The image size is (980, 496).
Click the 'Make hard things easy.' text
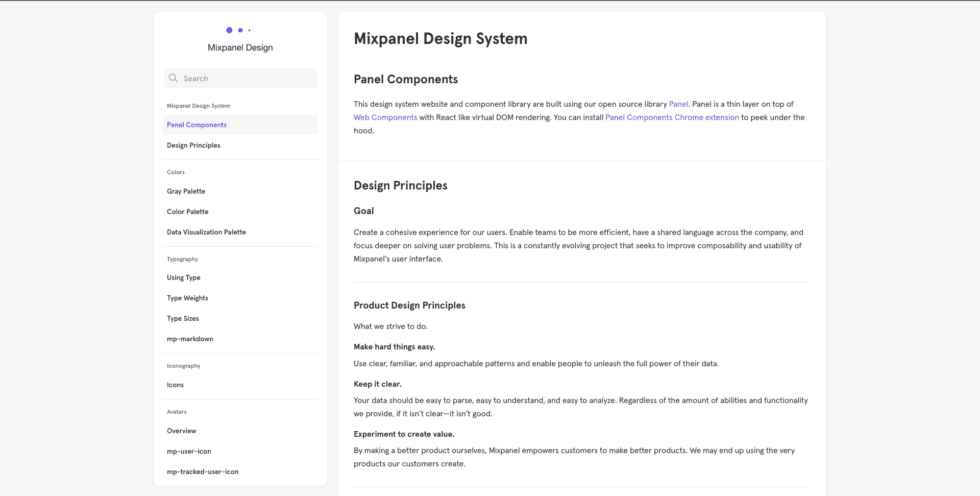pyautogui.click(x=395, y=347)
